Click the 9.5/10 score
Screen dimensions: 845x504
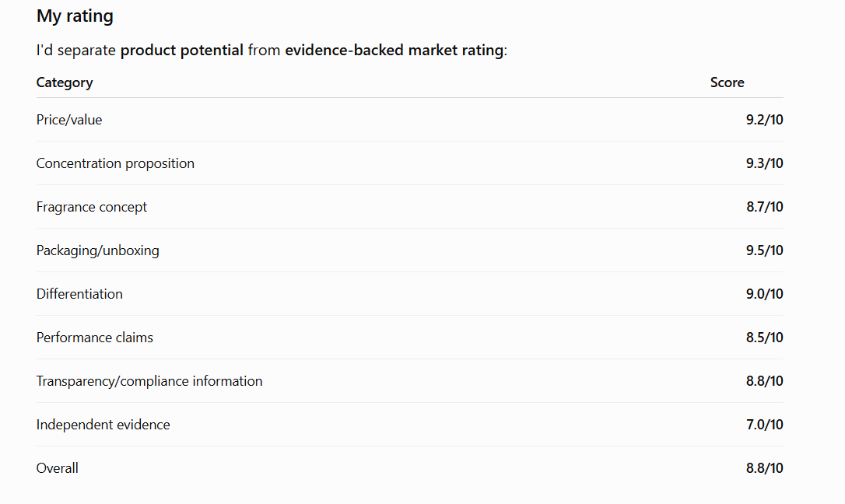[764, 250]
